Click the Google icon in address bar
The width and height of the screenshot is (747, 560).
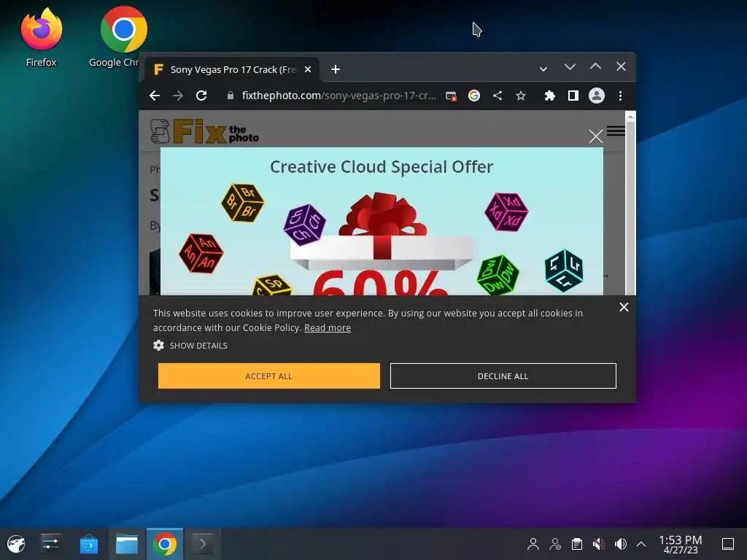474,96
